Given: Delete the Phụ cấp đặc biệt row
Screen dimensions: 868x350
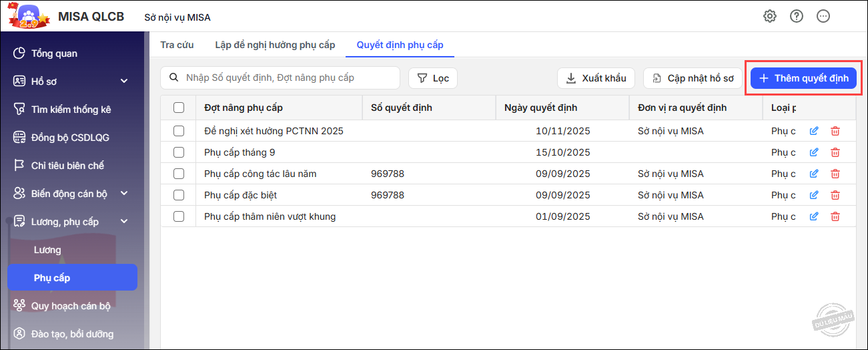Looking at the screenshot, I should [835, 195].
